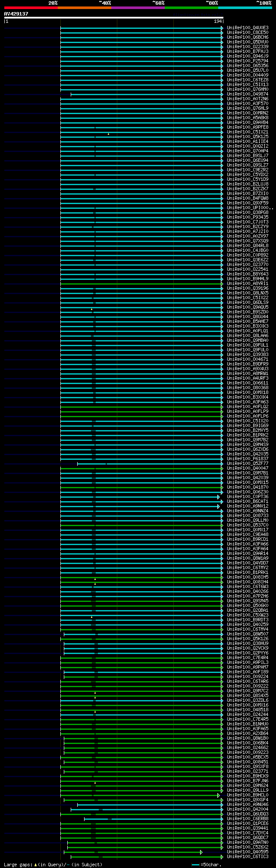The width and height of the screenshot is (276, 868).
Task: Open the UniRef100_C6TIC3 hit label
Action: pyautogui.click(x=248, y=856)
